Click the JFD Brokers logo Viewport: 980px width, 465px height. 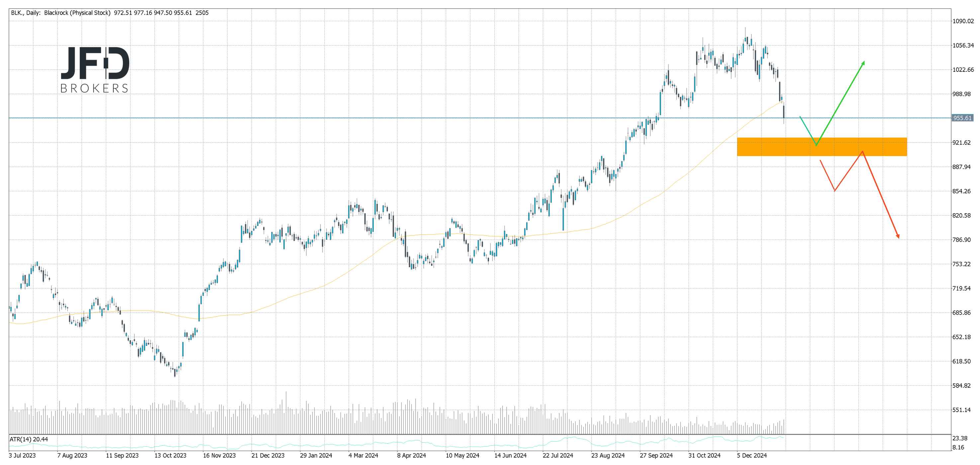[95, 70]
